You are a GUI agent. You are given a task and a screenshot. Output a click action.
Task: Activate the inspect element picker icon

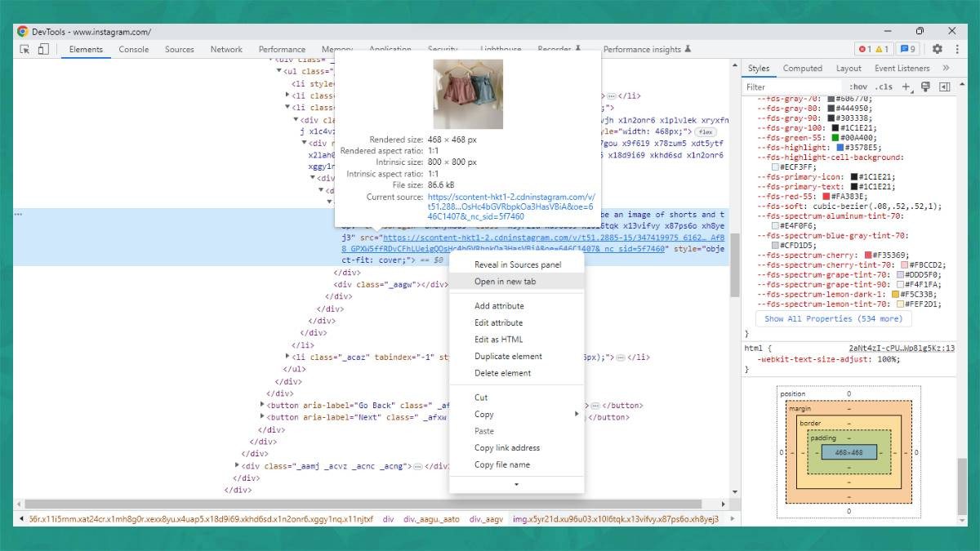(24, 49)
